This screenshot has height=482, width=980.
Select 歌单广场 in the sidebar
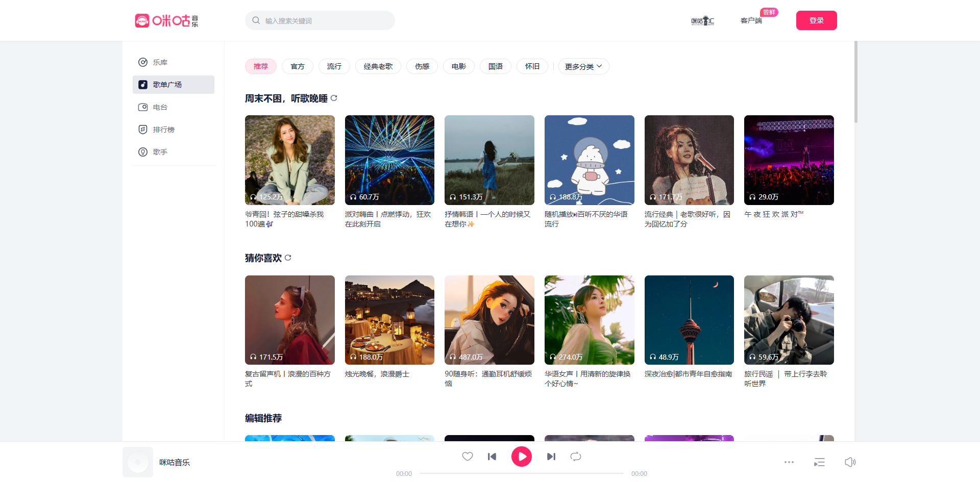coord(174,85)
